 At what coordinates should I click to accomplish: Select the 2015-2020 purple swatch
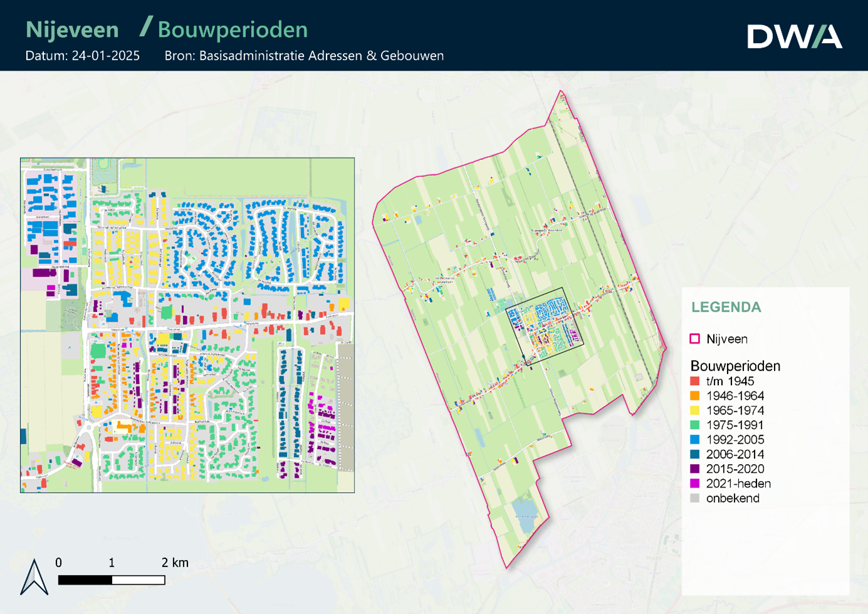(694, 468)
